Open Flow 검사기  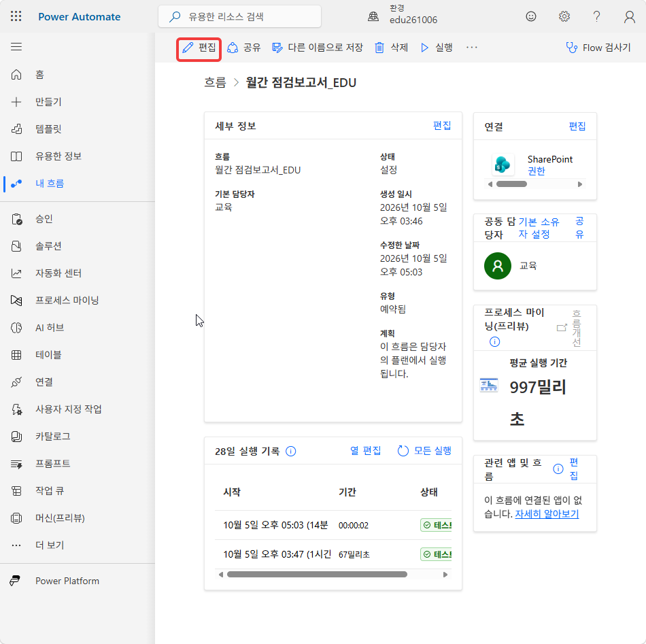coord(598,48)
